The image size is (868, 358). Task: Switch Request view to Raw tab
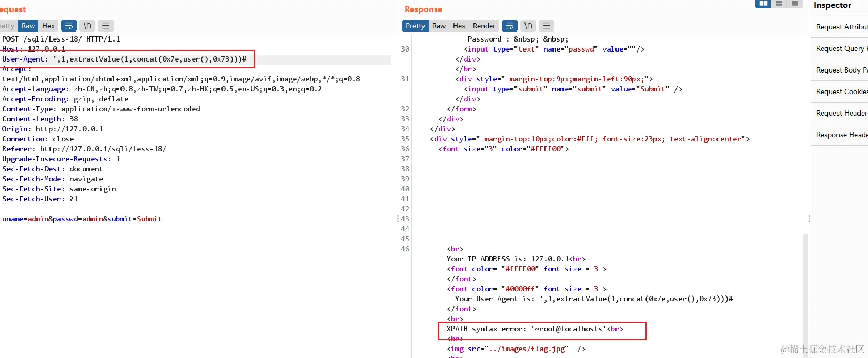(28, 26)
